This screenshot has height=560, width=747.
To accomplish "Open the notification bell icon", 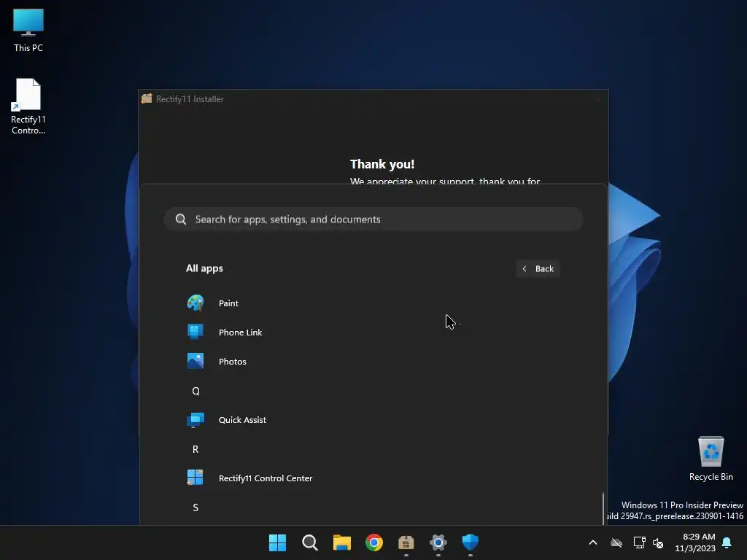I will [727, 542].
